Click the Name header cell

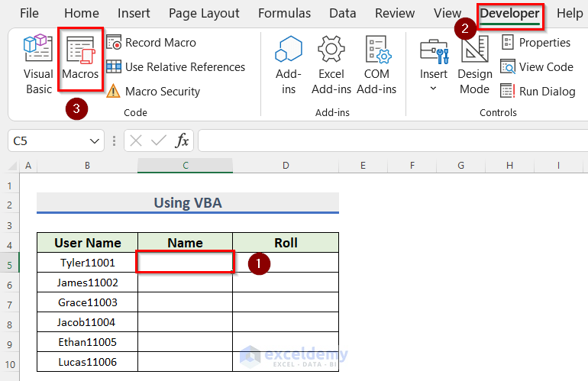186,243
